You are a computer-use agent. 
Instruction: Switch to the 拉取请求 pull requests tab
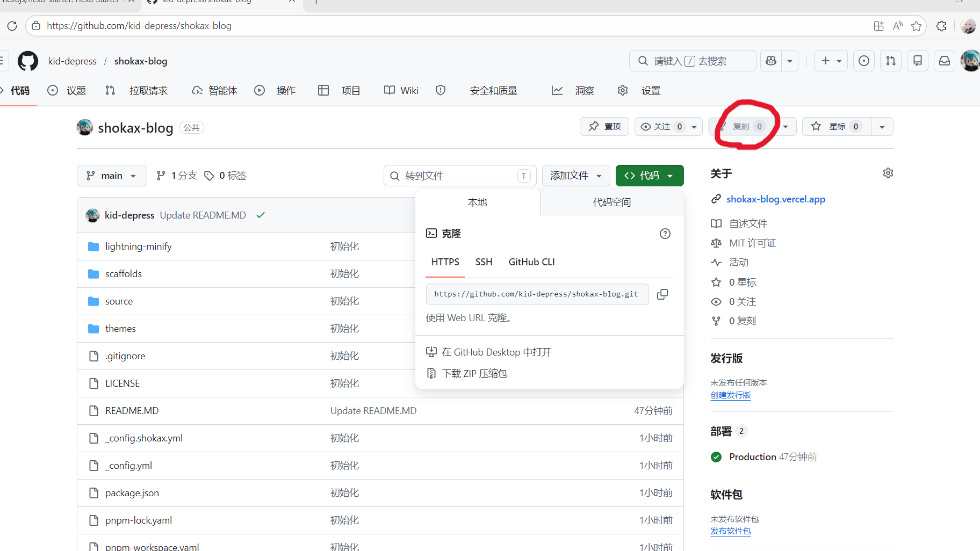(x=137, y=91)
